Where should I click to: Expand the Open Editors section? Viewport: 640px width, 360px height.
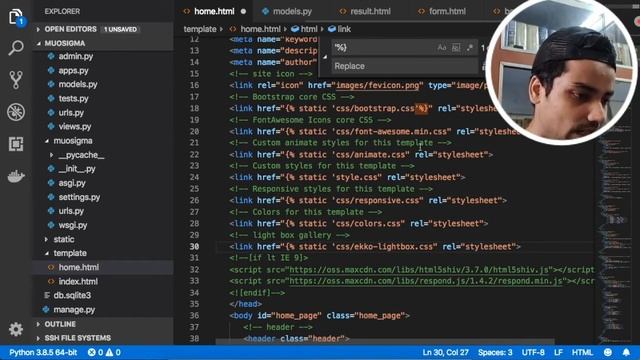click(38, 29)
